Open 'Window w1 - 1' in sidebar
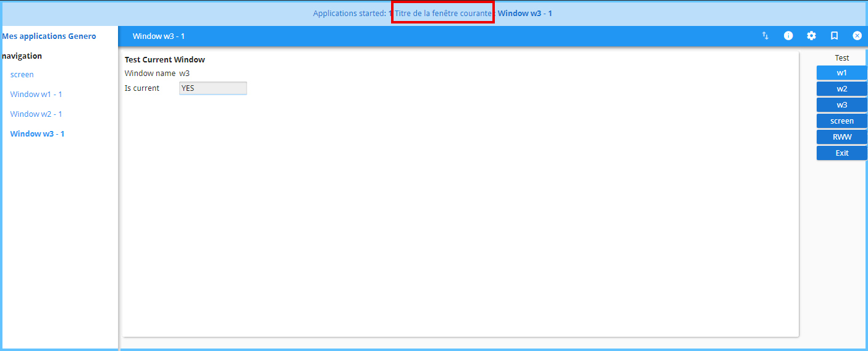 coord(36,95)
